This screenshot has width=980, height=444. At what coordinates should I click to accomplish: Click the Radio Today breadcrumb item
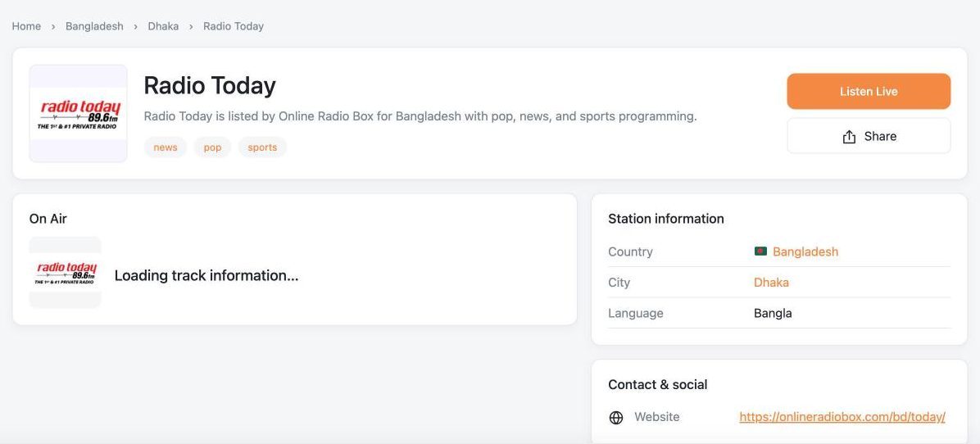tap(234, 26)
